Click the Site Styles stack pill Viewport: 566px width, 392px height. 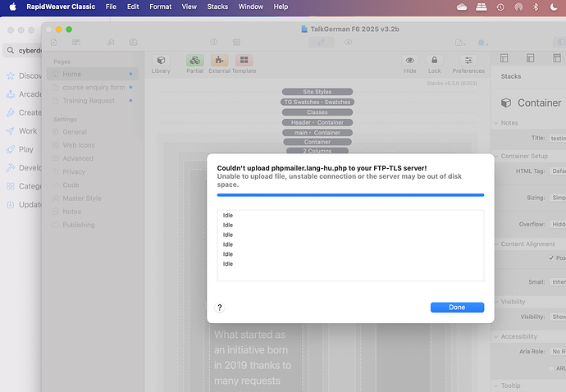[317, 92]
